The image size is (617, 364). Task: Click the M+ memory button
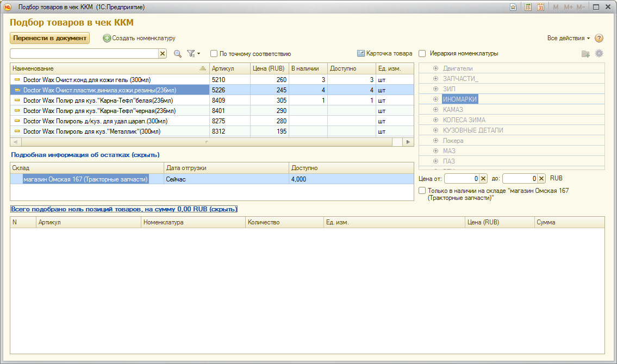point(569,7)
